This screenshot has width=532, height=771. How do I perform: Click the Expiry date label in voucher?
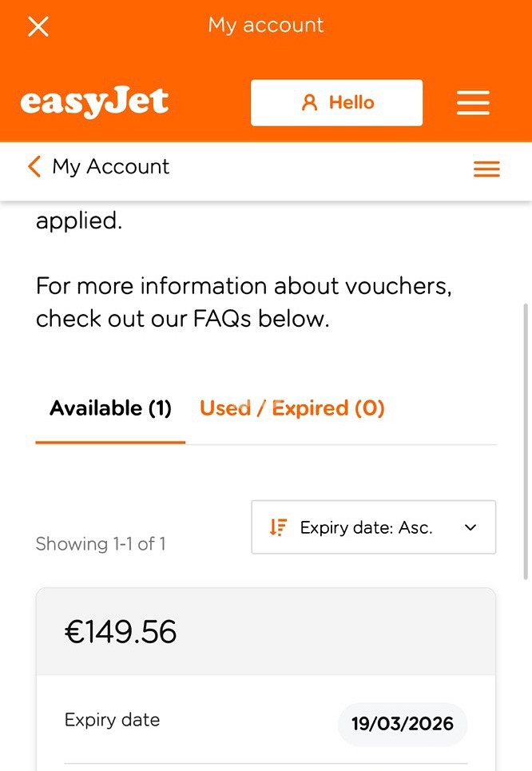[x=112, y=720]
